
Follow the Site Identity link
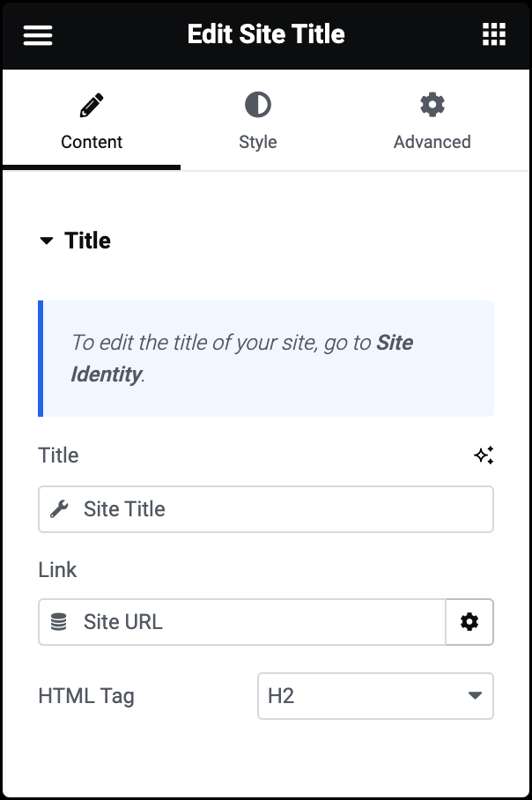[x=242, y=359]
